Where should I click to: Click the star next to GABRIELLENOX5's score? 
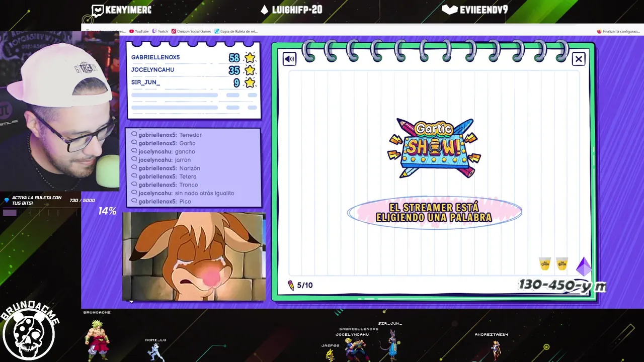250,57
